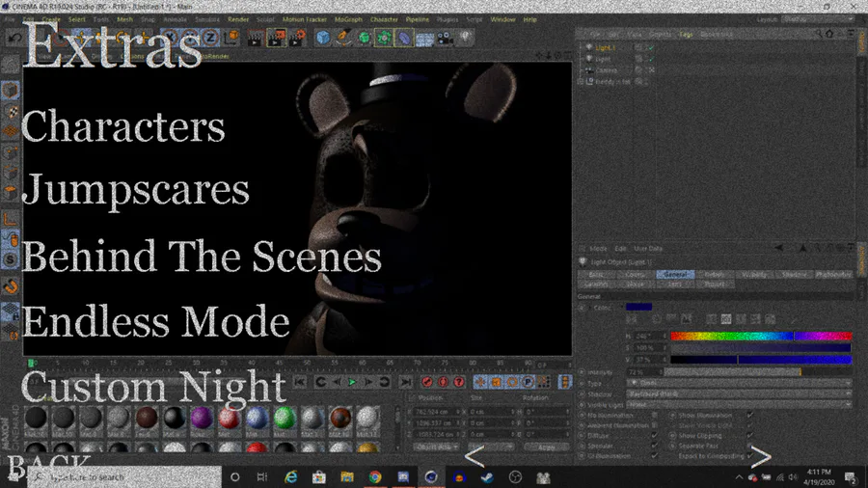Select Behind The Scenes option

point(202,257)
